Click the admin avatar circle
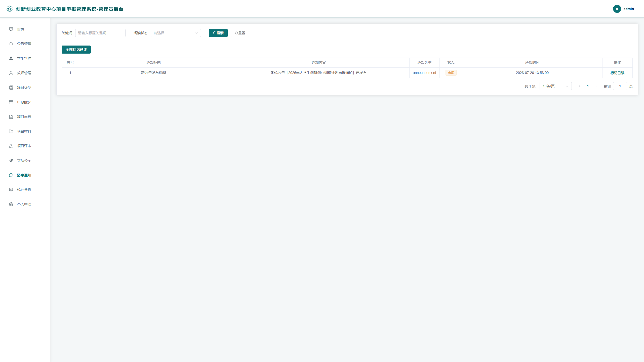Image resolution: width=644 pixels, height=362 pixels. (x=617, y=9)
